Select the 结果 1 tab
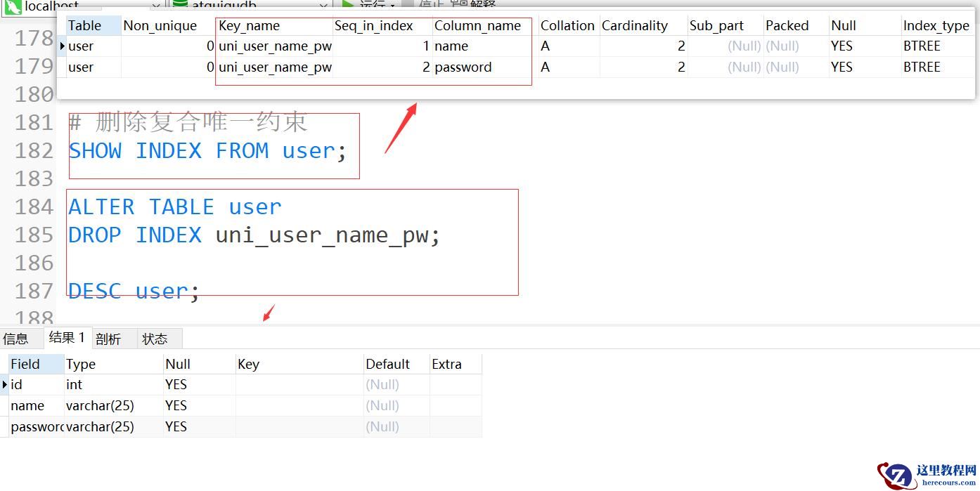 click(x=67, y=338)
